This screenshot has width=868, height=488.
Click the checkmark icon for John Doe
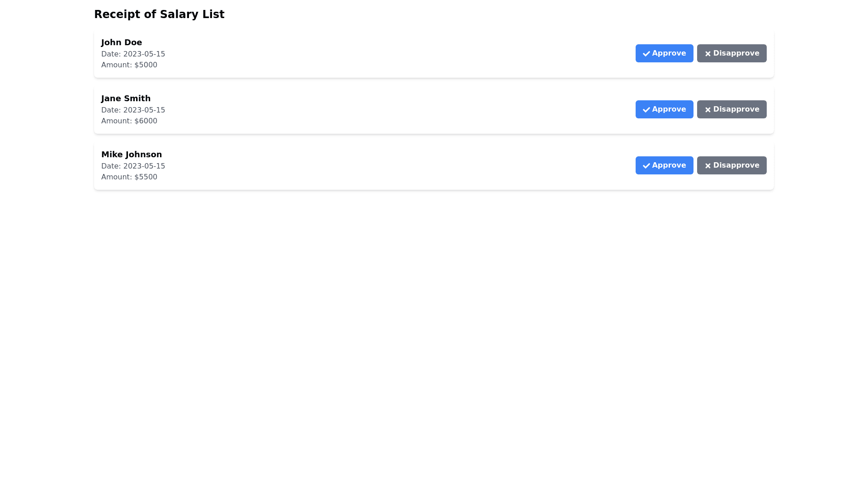[646, 54]
